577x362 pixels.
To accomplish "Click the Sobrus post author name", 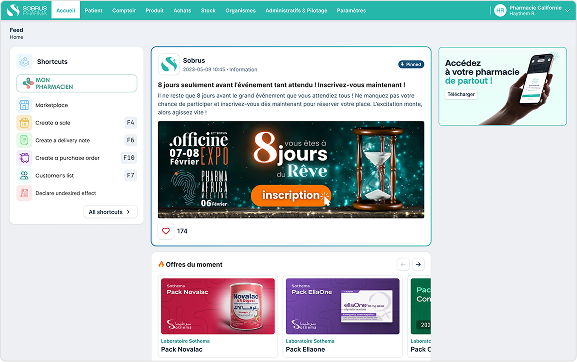I will point(194,61).
